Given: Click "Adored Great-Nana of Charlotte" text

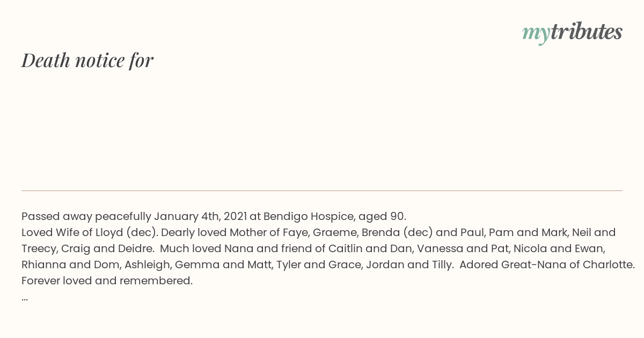Looking at the screenshot, I should pyautogui.click(x=546, y=265).
